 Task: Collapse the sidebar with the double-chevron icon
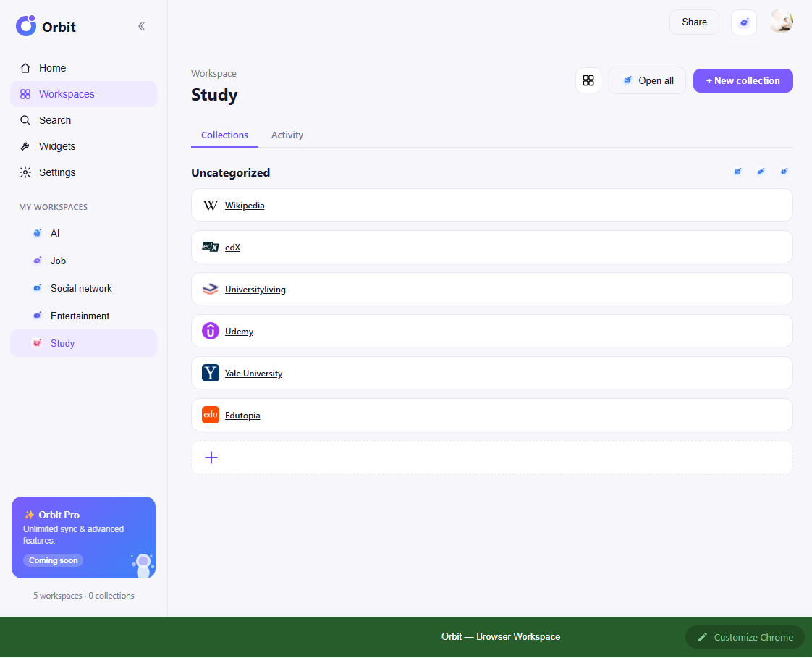click(141, 26)
